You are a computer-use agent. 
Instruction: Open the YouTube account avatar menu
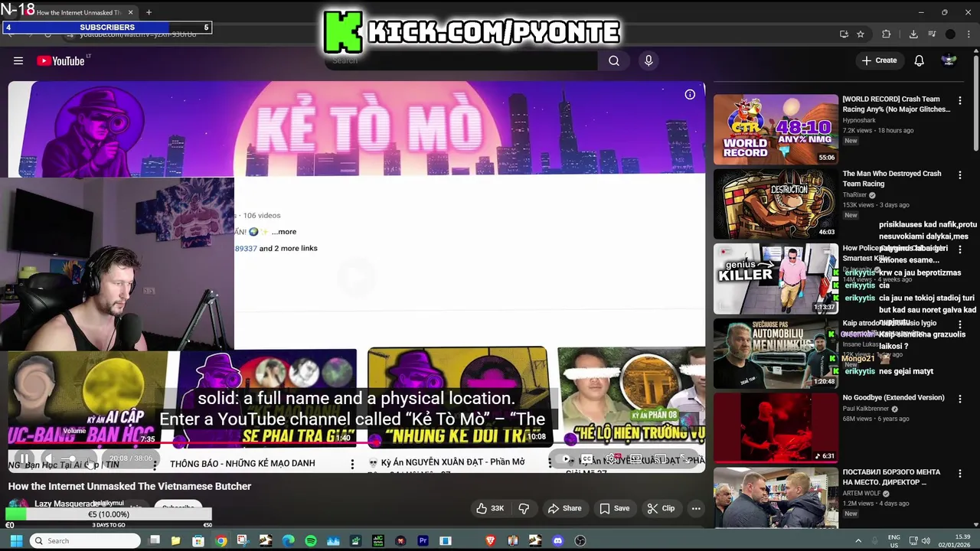[x=949, y=60]
